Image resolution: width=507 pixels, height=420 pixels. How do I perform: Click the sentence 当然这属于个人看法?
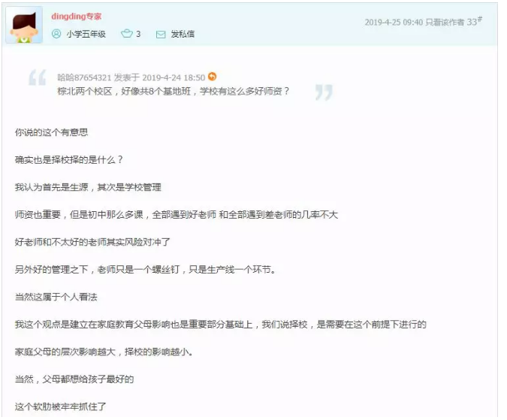click(x=56, y=297)
